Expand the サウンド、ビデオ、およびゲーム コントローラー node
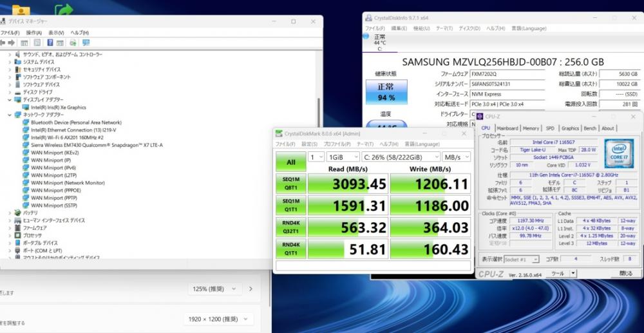Screen dimensions: 644x333 point(10,55)
